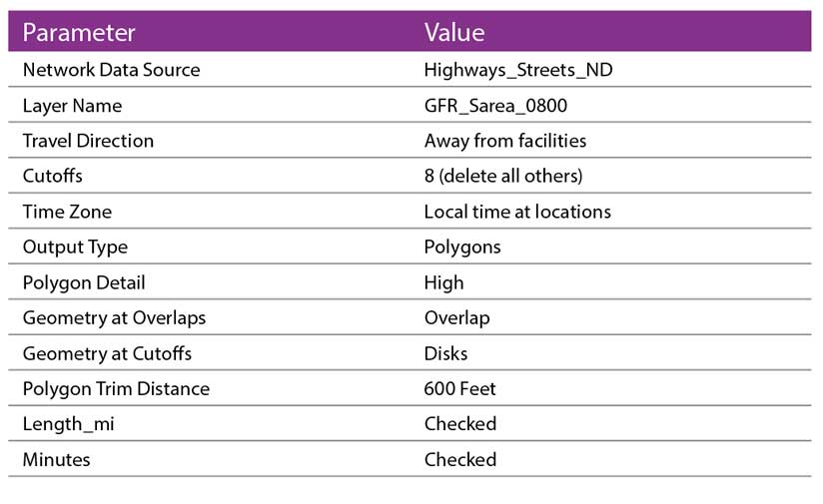823x504 pixels.
Task: Click the Length_mi parameter label
Action: (x=68, y=424)
